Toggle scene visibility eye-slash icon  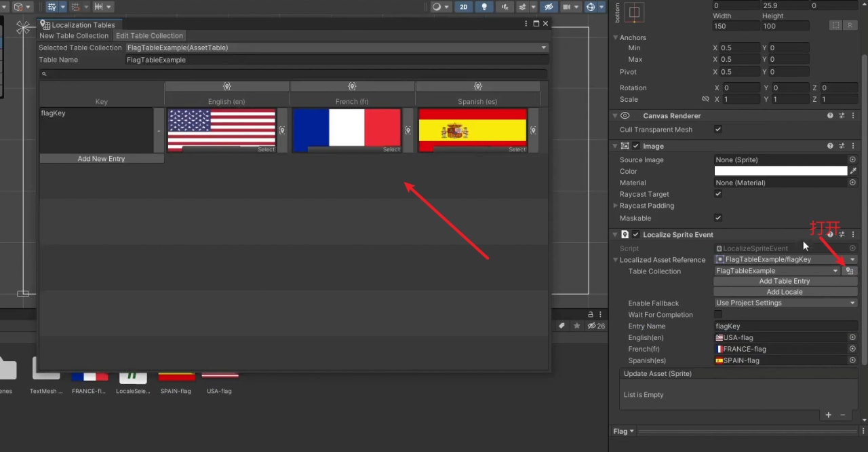[x=549, y=7]
